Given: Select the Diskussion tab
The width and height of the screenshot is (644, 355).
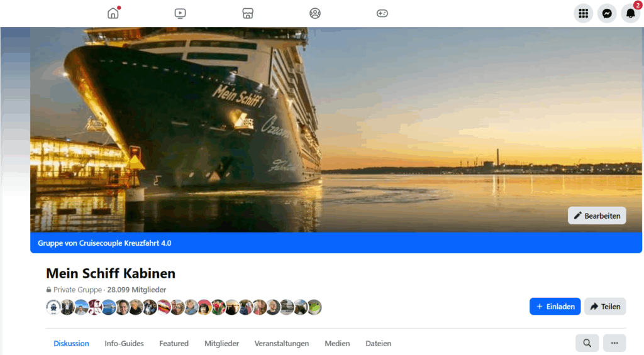Looking at the screenshot, I should pyautogui.click(x=71, y=344).
